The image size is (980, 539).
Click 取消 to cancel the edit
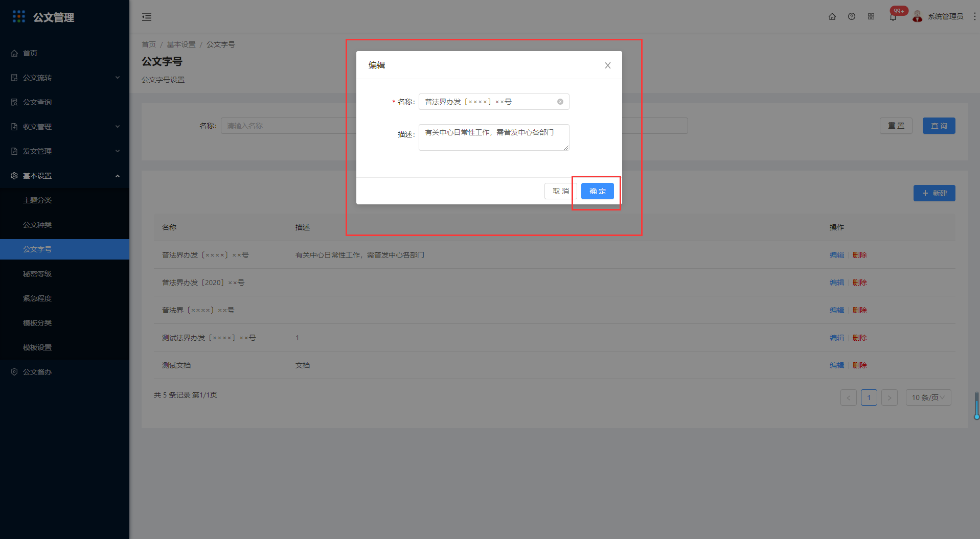(x=561, y=191)
